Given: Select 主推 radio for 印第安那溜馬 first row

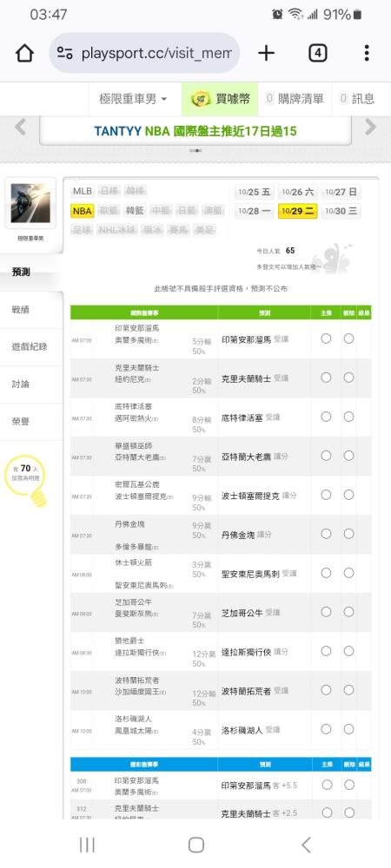Looking at the screenshot, I should click(326, 339).
